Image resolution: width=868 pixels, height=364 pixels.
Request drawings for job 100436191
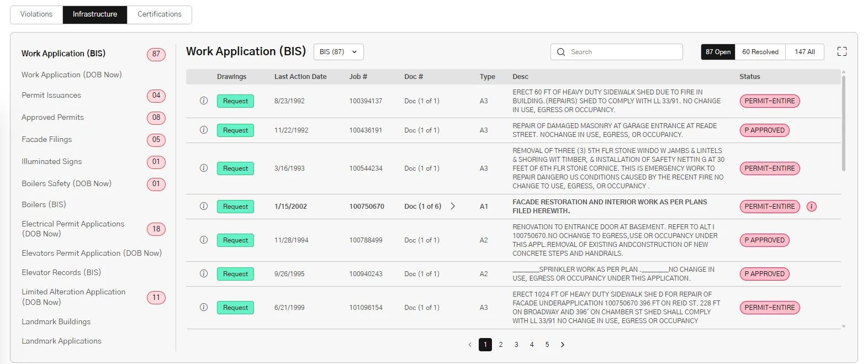pyautogui.click(x=235, y=130)
